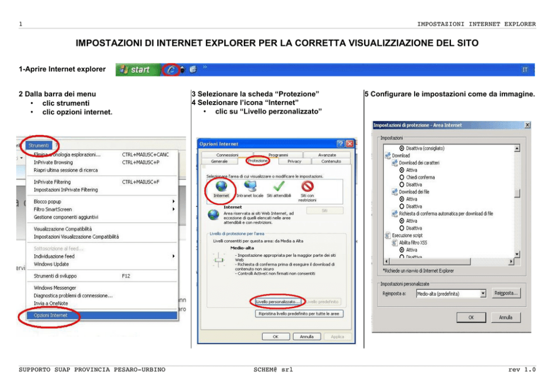Go to the Generale tab

point(219,161)
